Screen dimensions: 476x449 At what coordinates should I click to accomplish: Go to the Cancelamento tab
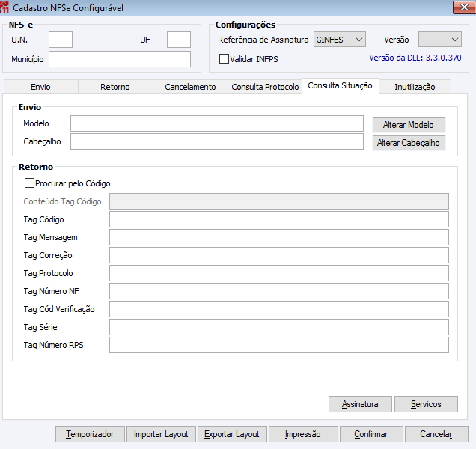click(x=190, y=87)
